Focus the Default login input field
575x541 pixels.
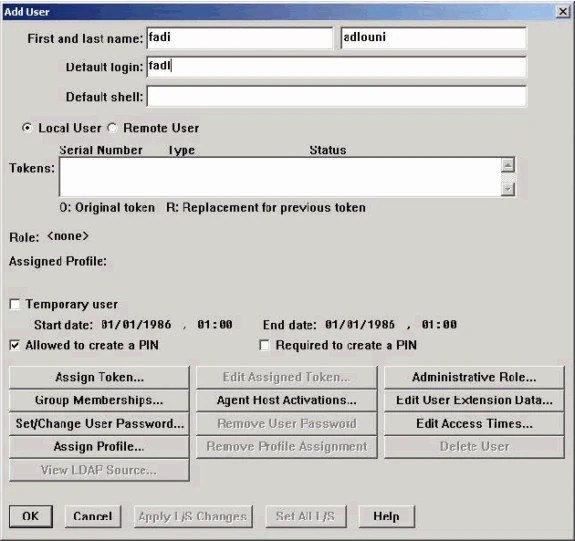(x=337, y=67)
